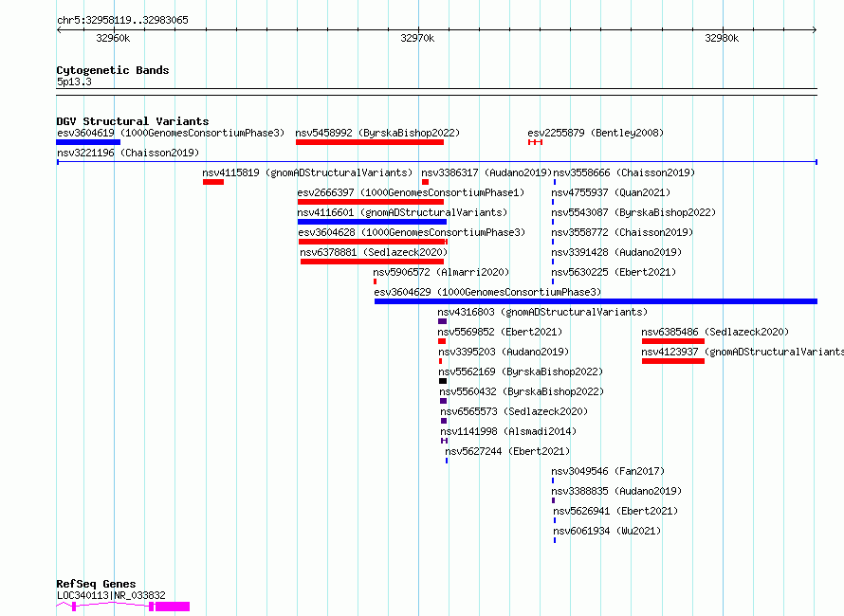This screenshot has width=844, height=616.
Task: Select the red nsv6378881 variant bar
Action: pyautogui.click(x=372, y=262)
